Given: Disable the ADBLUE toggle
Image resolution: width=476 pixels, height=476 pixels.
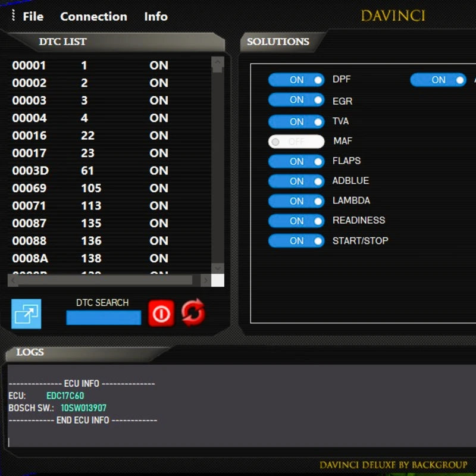Looking at the screenshot, I should (x=296, y=181).
